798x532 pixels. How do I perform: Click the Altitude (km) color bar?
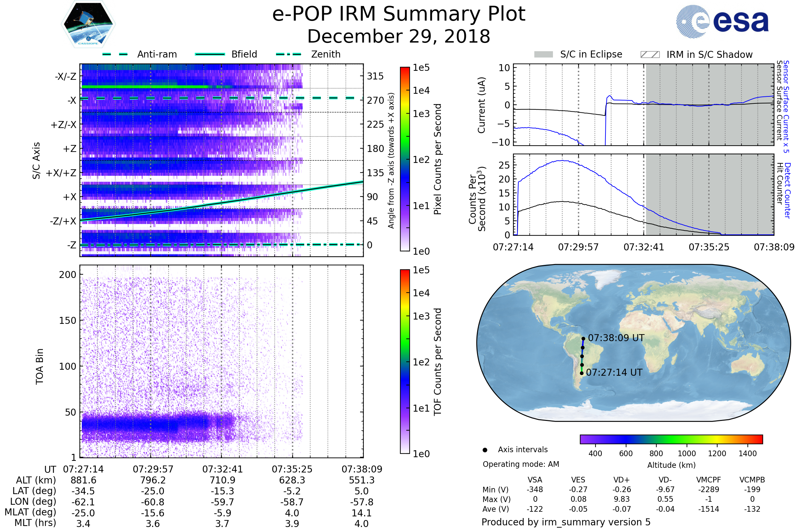tap(671, 439)
